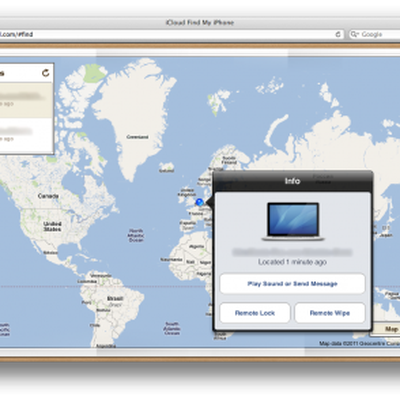Click the refresh devices icon
The height and width of the screenshot is (400, 400).
pos(45,73)
